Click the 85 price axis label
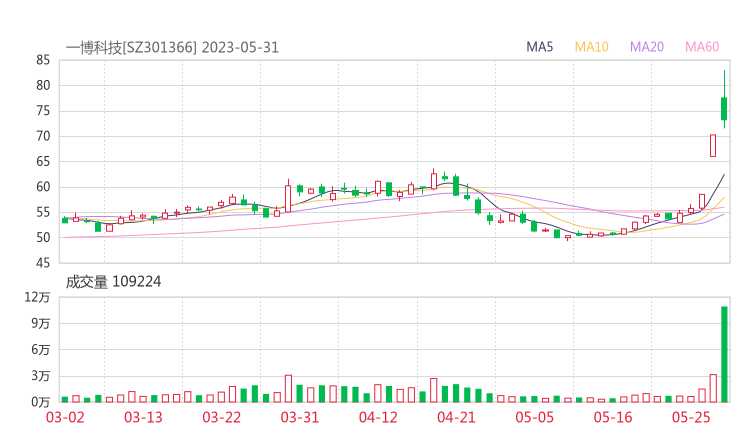 [x=43, y=60]
